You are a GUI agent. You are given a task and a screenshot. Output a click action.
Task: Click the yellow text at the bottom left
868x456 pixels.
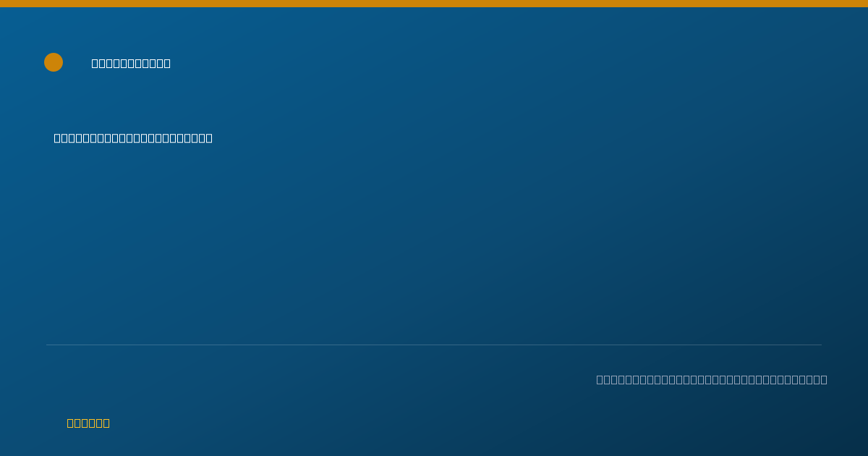pos(88,423)
